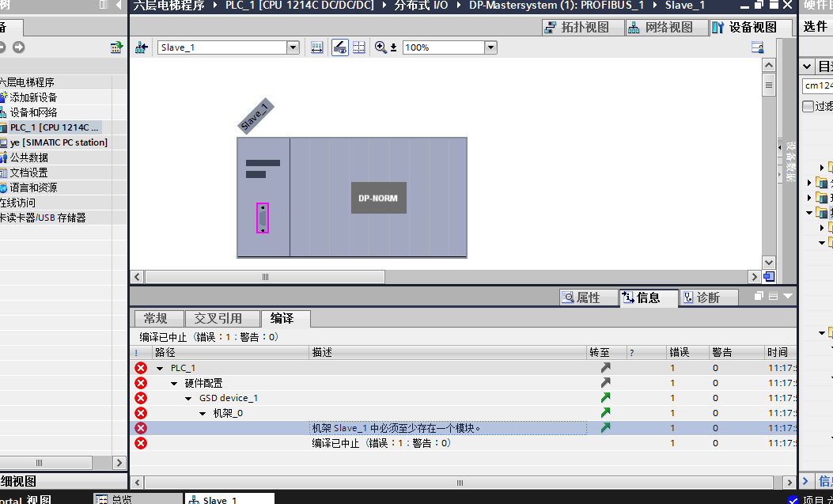This screenshot has height=504, width=833.
Task: Collapse the 目录 catalog section header
Action: click(x=807, y=66)
